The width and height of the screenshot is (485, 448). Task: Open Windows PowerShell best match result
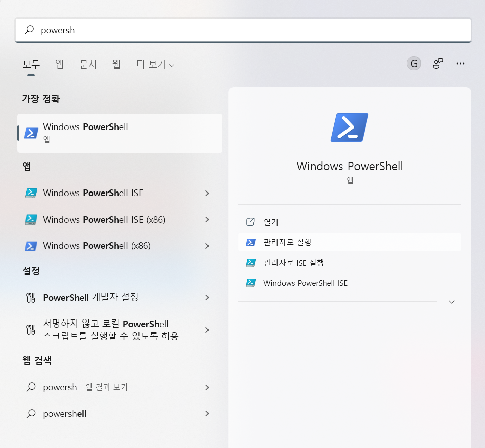119,133
